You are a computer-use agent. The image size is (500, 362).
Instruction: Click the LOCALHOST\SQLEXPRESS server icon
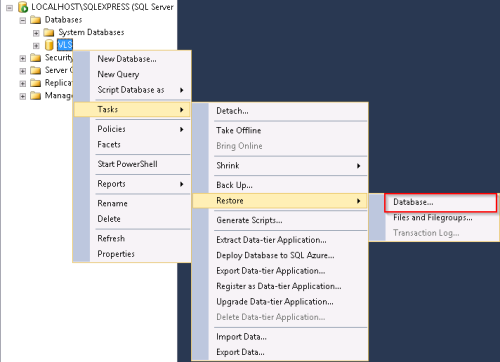pyautogui.click(x=23, y=7)
